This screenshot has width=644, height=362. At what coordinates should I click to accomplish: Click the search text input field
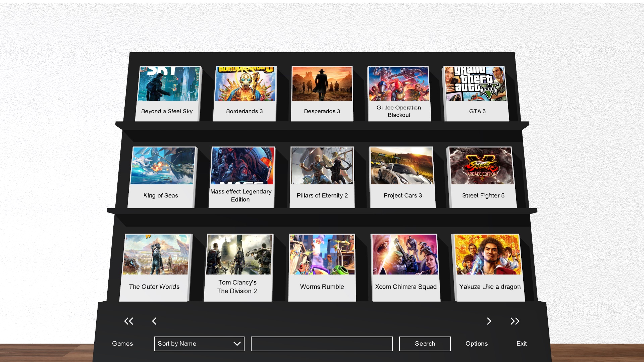pos(322,344)
